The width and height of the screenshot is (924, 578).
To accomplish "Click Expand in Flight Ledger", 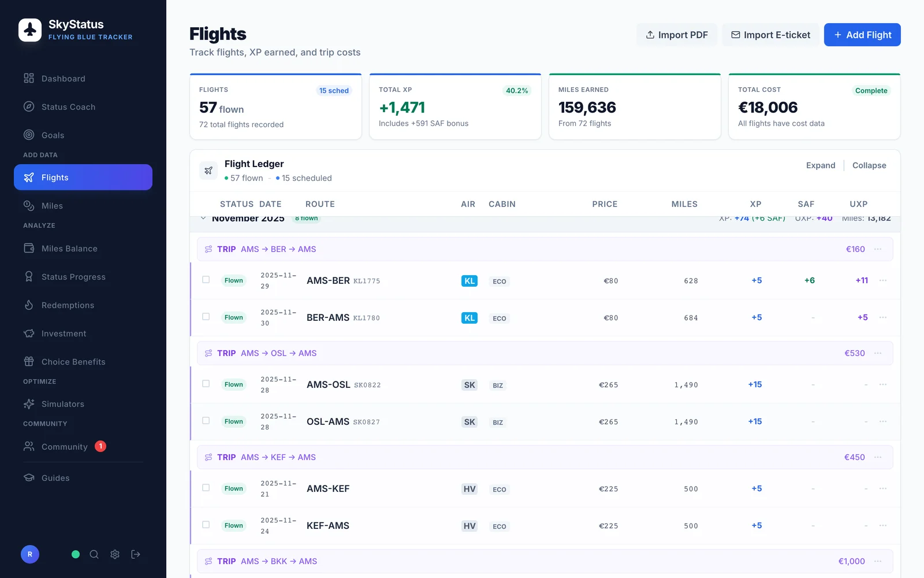I will (821, 165).
